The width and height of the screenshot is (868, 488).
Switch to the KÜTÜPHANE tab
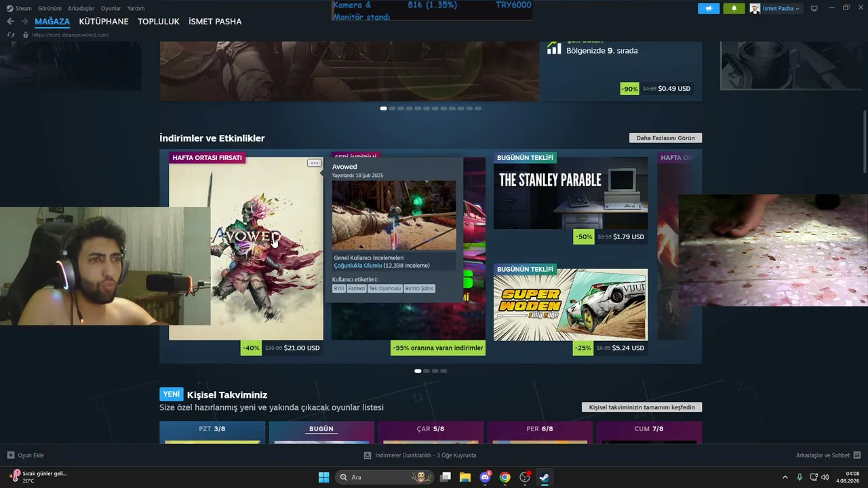point(104,22)
